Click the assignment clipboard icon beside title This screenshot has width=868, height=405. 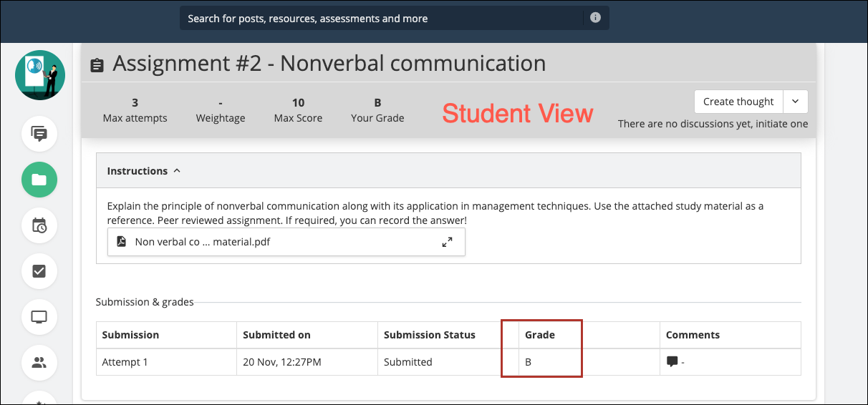(x=97, y=65)
